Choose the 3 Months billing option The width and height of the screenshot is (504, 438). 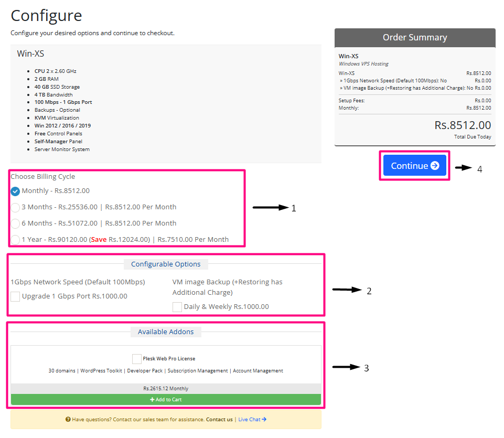15,207
